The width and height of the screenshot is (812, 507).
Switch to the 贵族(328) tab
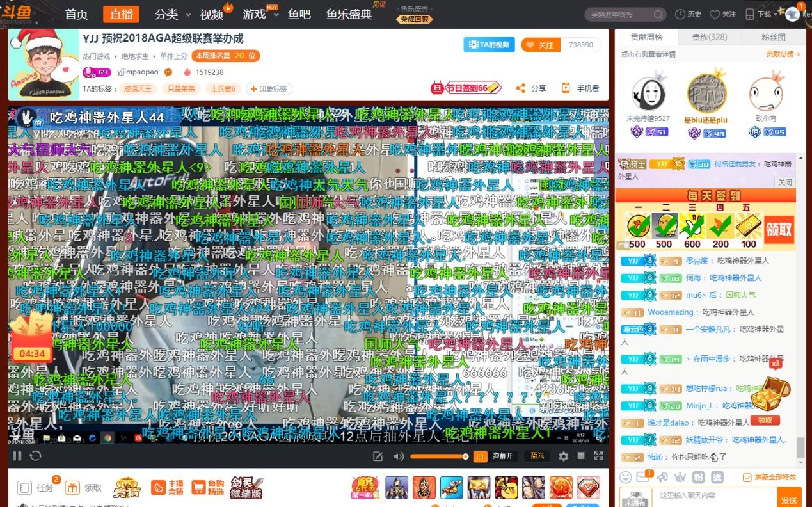pyautogui.click(x=710, y=37)
